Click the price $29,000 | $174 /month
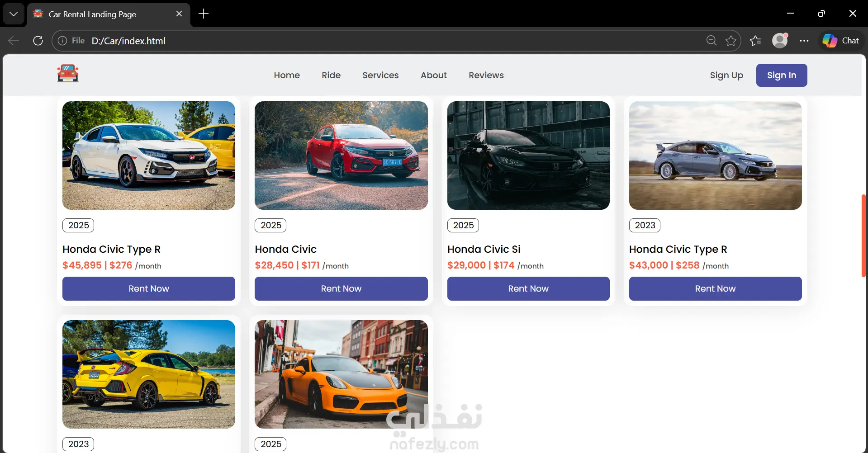The image size is (868, 453). (x=495, y=265)
